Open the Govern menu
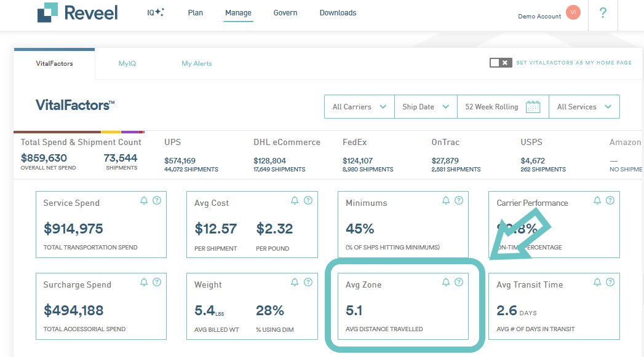 coord(285,13)
